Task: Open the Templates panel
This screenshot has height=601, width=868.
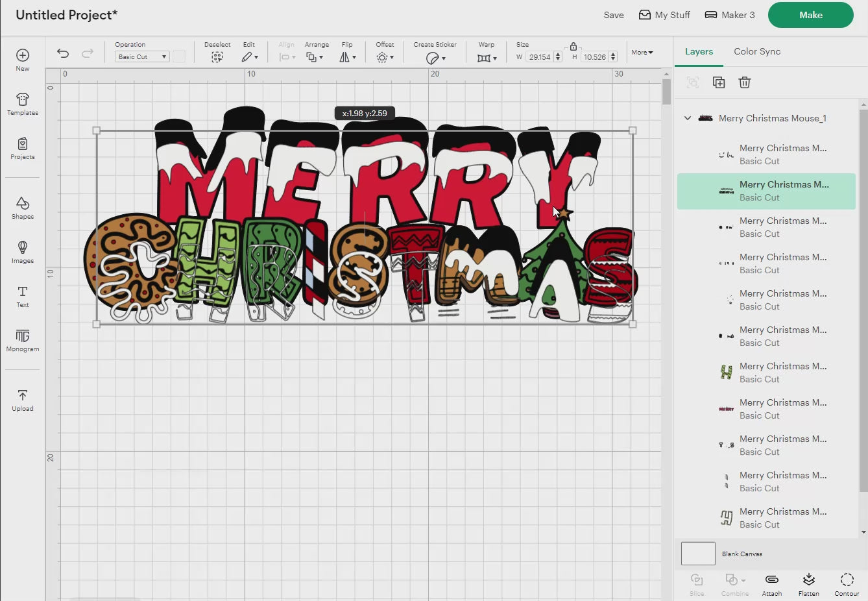Action: click(x=23, y=103)
